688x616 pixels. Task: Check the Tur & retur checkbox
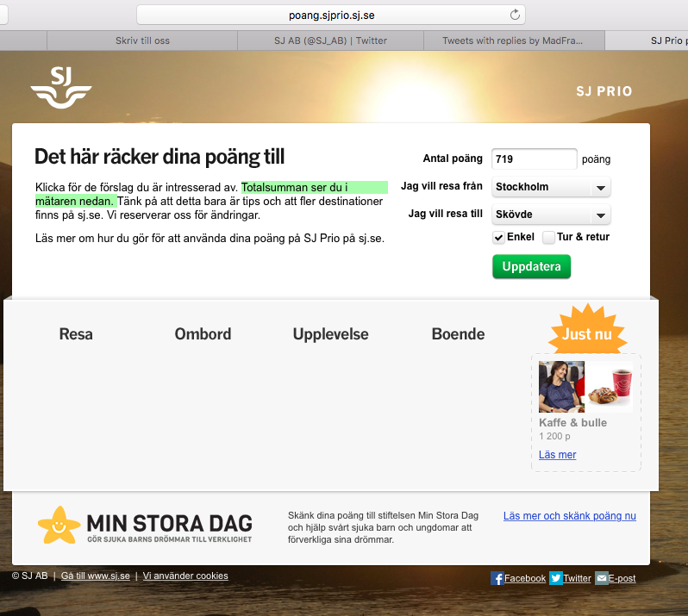pyautogui.click(x=548, y=237)
